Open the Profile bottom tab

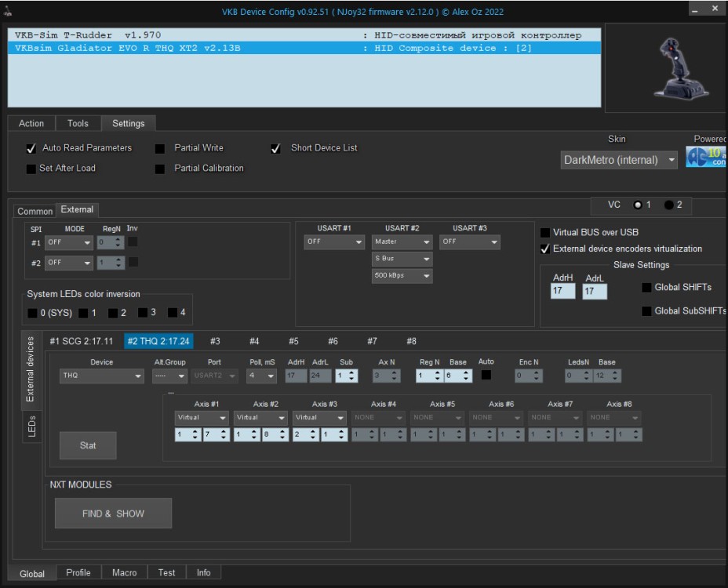[78, 572]
